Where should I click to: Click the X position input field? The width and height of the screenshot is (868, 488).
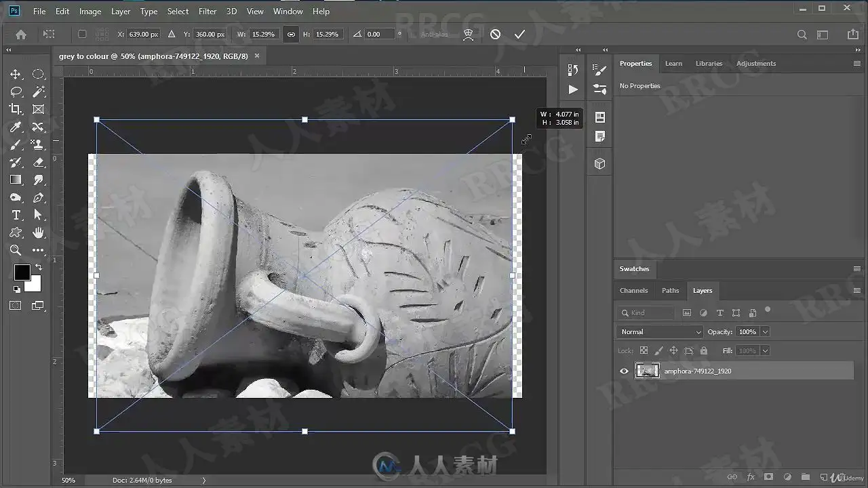click(x=143, y=34)
